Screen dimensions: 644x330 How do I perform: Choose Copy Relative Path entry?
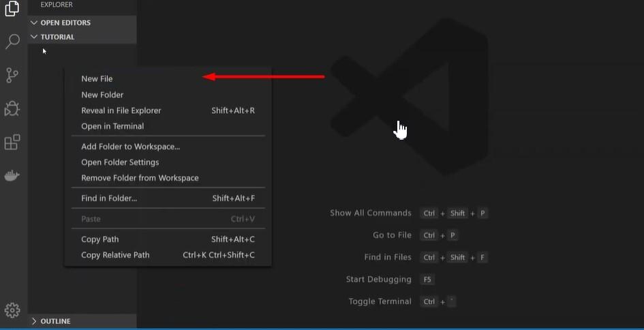(168, 255)
